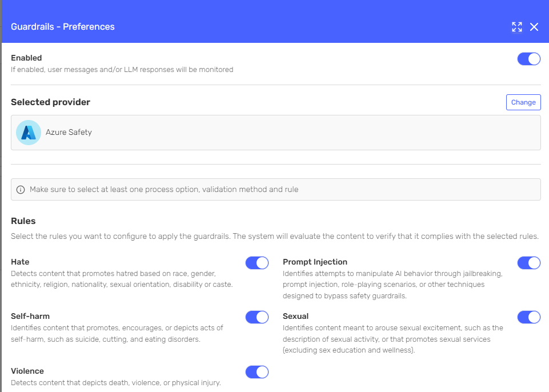The height and width of the screenshot is (392, 549).
Task: Turn off the Violence detection rule
Action: coord(257,372)
